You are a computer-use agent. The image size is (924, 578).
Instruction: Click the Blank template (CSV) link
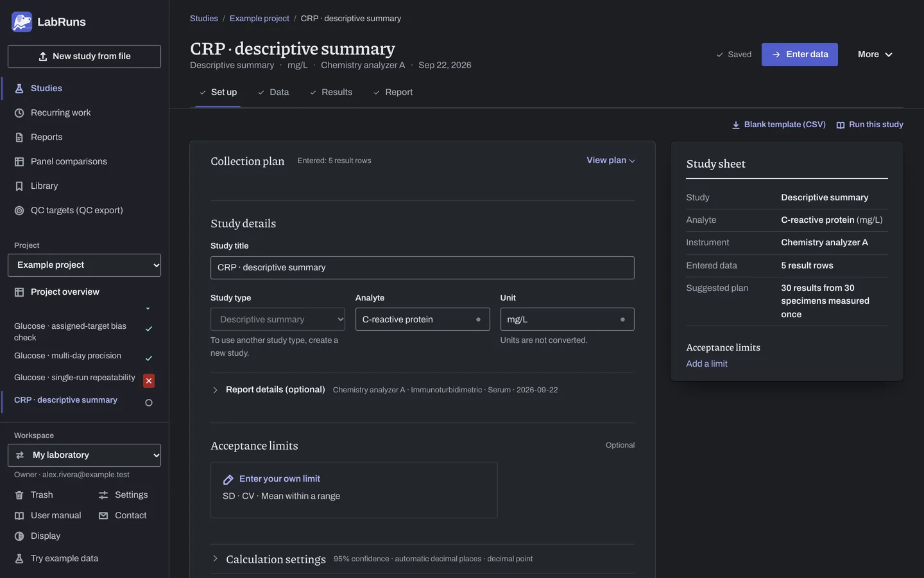(778, 125)
